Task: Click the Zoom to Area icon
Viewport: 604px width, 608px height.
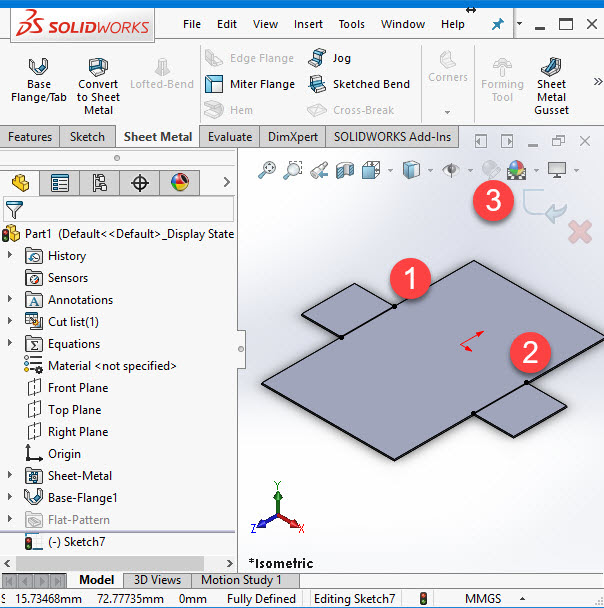Action: (293, 170)
